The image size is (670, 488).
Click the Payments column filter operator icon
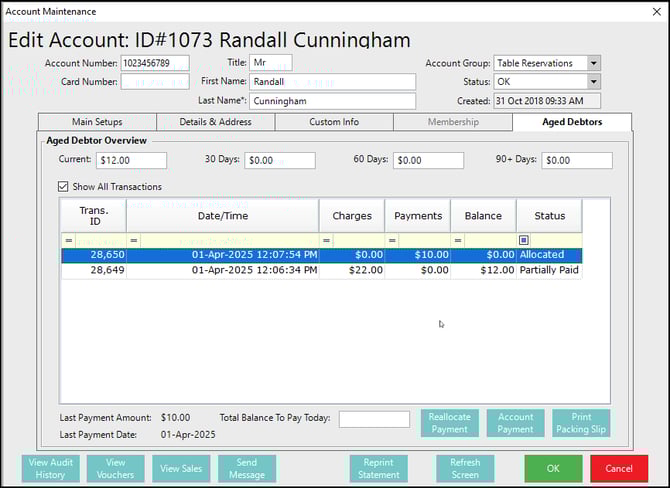tap(392, 241)
